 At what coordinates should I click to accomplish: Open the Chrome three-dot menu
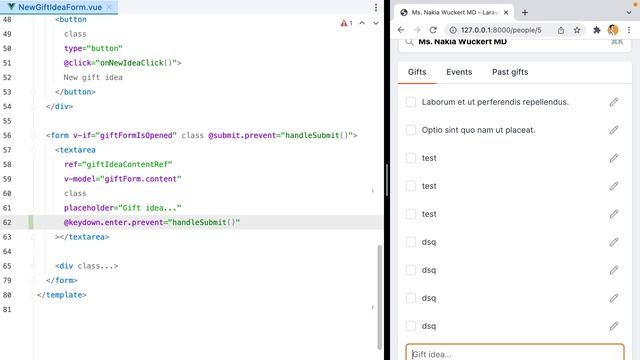[x=629, y=30]
